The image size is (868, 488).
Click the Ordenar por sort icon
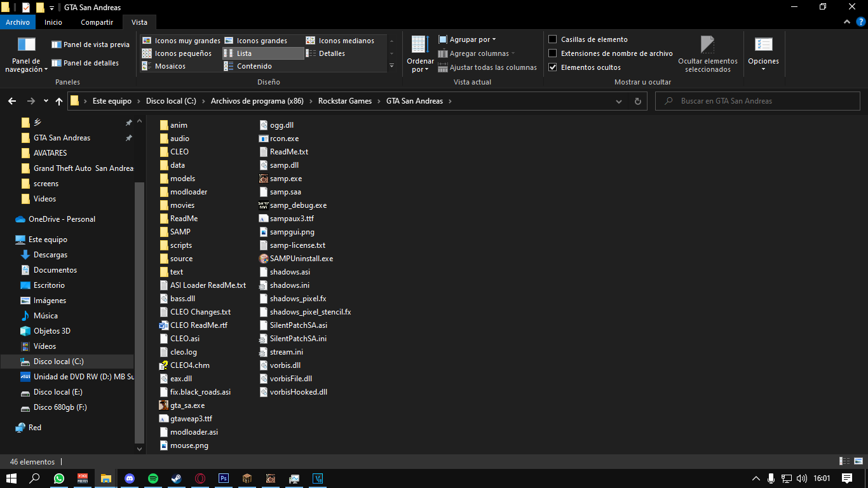click(420, 44)
